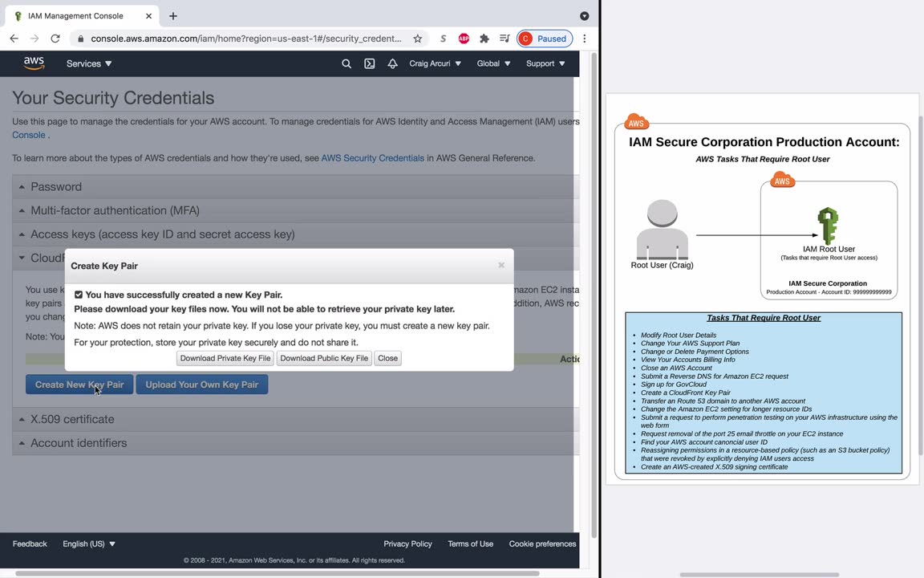
Task: Close the Create Key Pair dialog with X
Action: click(501, 265)
